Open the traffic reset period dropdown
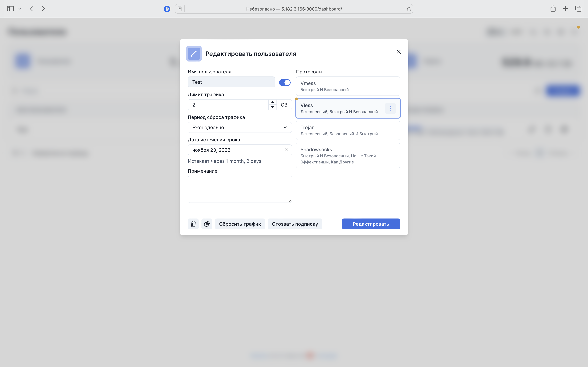 (240, 127)
